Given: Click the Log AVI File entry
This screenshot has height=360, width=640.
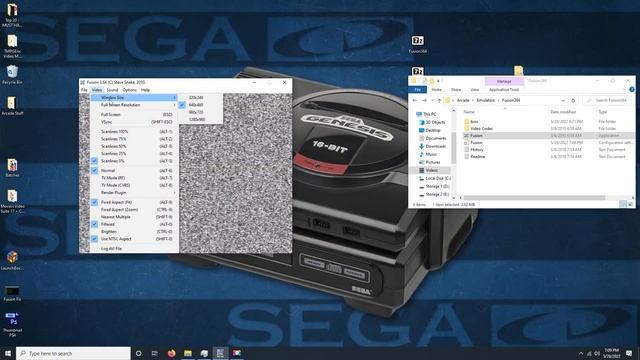Looking at the screenshot, I should (134, 249).
